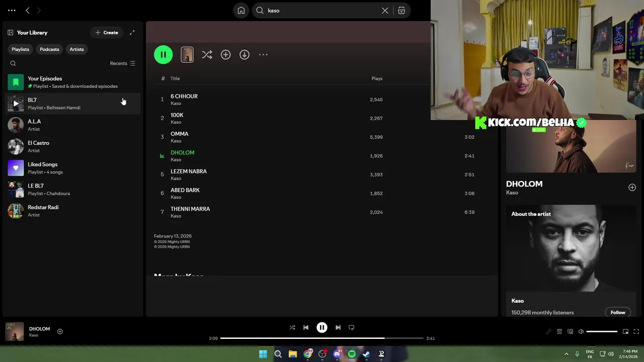This screenshot has width=644, height=362.
Task: Open connect to a device
Action: [x=570, y=331]
